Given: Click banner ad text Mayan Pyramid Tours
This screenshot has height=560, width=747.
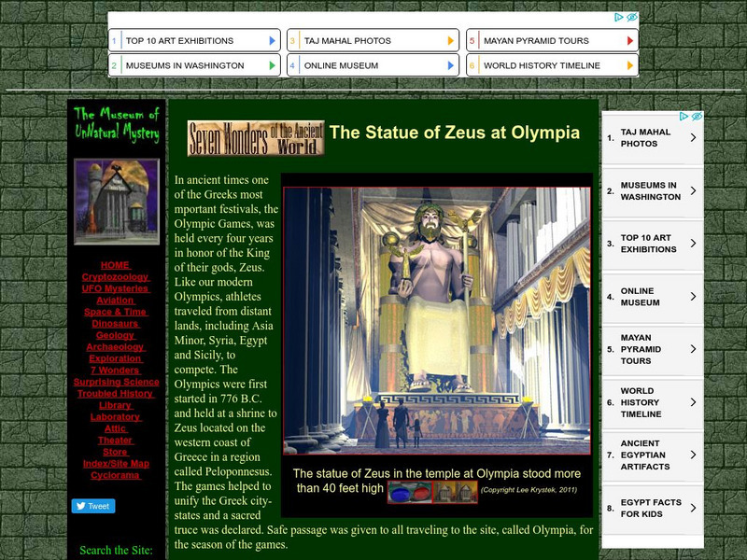Looking at the screenshot, I should 536,41.
